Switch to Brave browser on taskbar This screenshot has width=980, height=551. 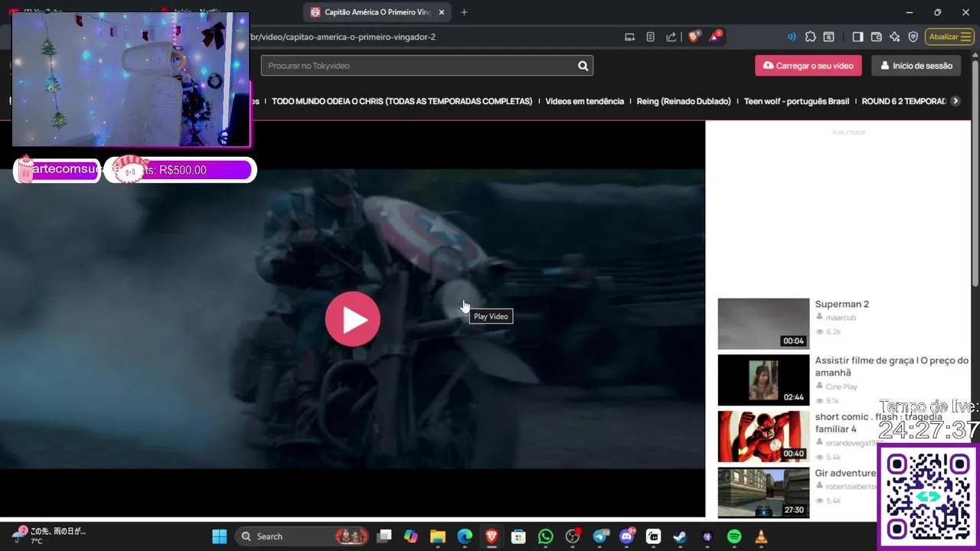492,536
